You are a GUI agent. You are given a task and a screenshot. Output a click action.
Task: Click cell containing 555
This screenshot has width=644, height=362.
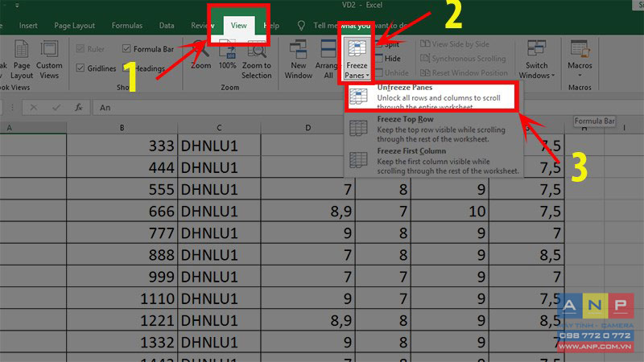coord(122,189)
